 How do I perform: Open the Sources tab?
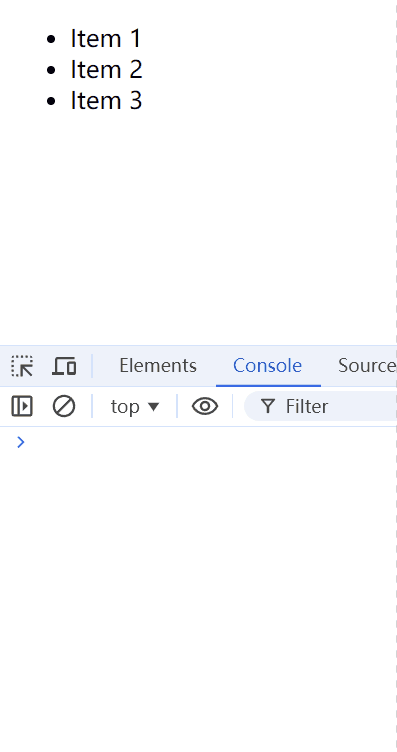coord(367,366)
